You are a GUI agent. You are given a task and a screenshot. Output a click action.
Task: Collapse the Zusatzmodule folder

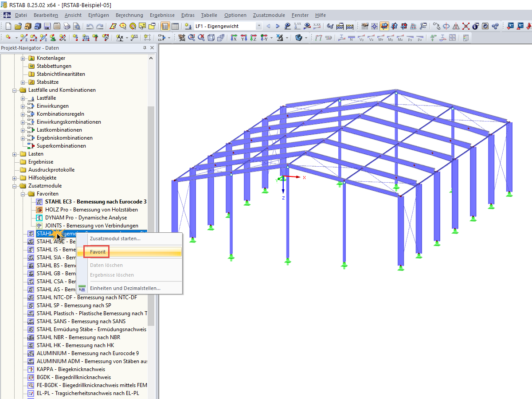[x=15, y=186]
